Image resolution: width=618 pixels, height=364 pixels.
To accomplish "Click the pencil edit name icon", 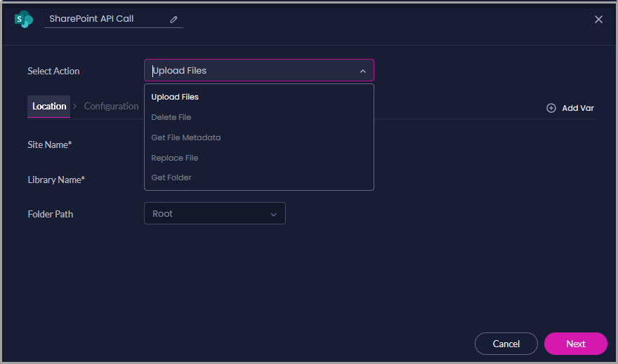I will pos(174,19).
